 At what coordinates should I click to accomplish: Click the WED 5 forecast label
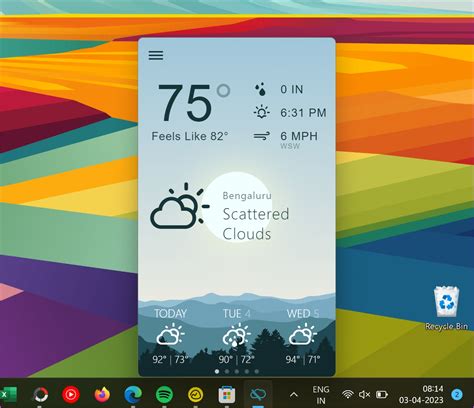coord(303,314)
